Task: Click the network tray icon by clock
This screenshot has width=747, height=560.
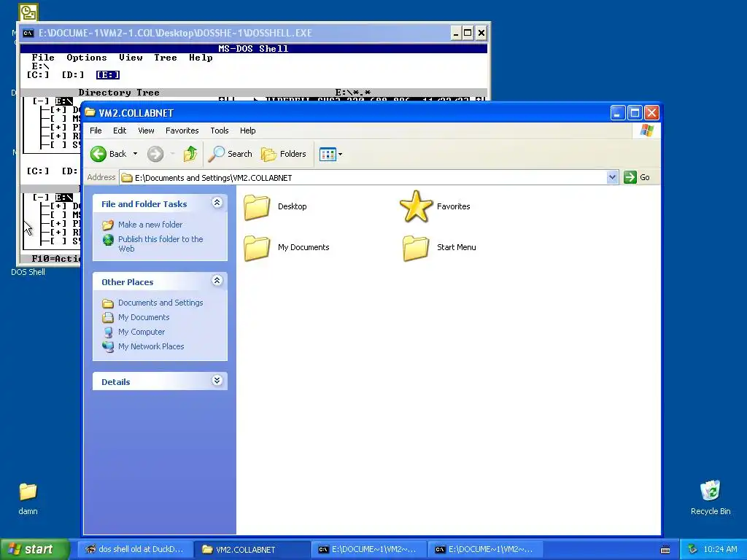Action: [692, 549]
